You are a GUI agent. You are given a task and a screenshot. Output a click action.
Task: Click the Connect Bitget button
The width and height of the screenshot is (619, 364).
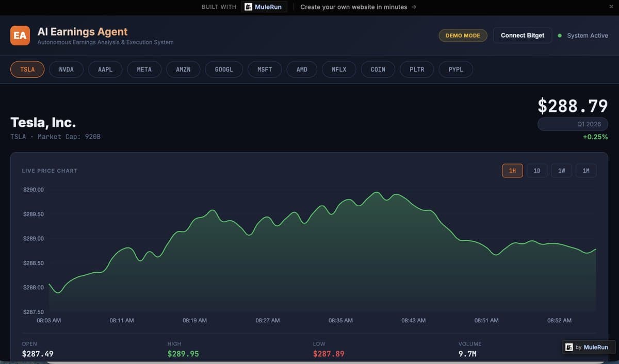523,36
